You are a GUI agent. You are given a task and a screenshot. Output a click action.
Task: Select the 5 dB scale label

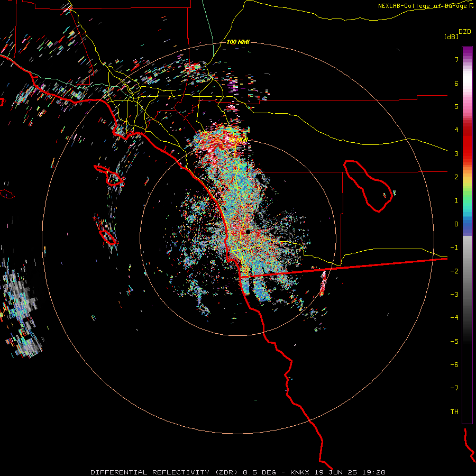click(456, 106)
